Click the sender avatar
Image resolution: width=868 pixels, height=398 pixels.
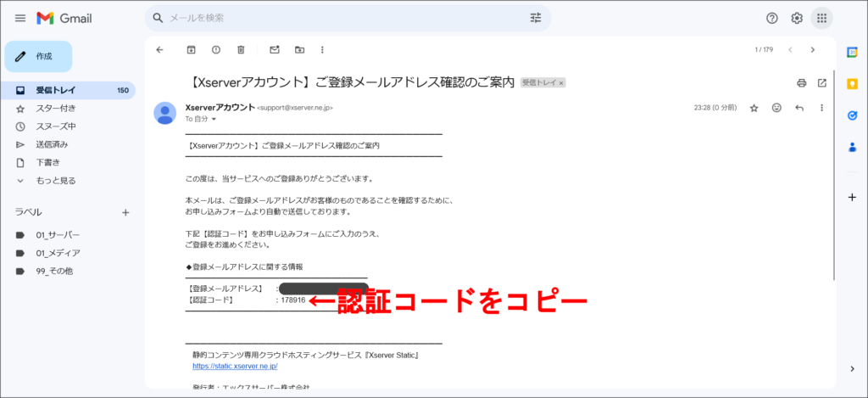coord(165,113)
